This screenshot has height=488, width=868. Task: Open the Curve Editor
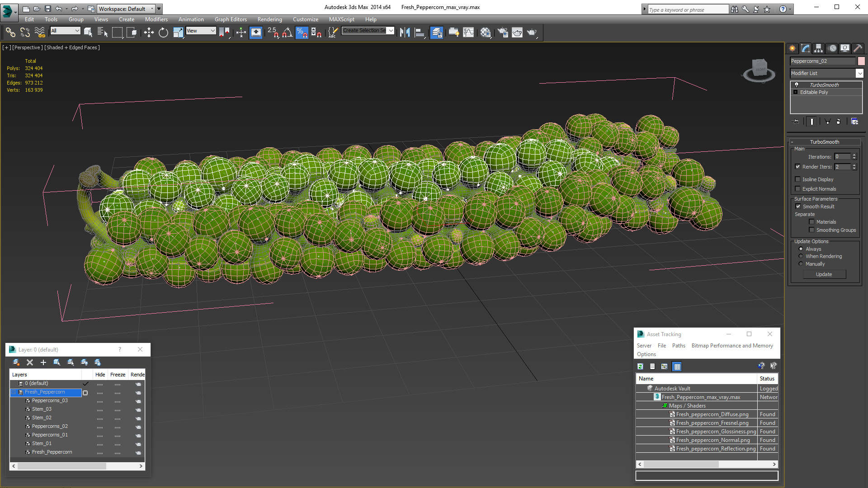(x=468, y=32)
